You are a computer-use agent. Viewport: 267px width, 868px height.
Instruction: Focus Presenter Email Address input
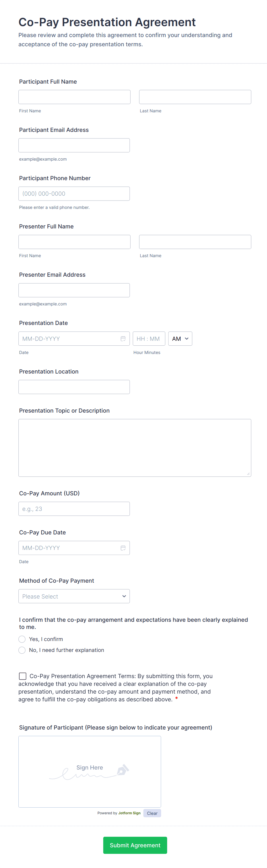point(74,290)
